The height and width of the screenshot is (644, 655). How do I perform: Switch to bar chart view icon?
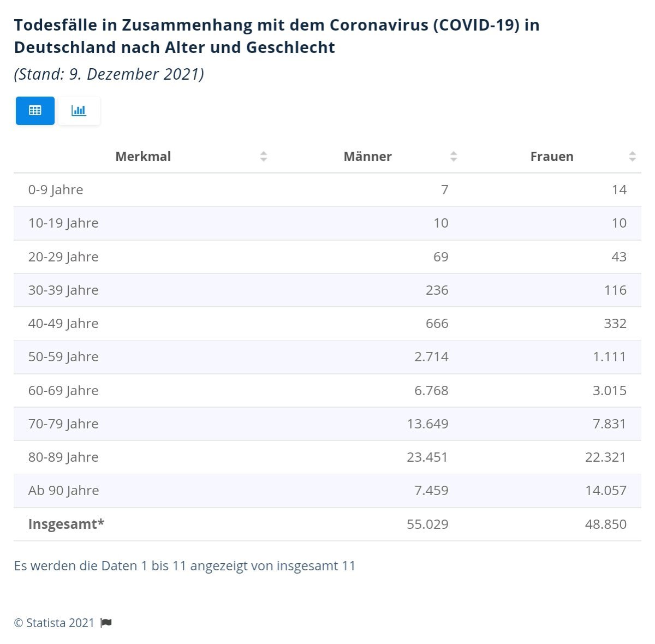pyautogui.click(x=79, y=111)
